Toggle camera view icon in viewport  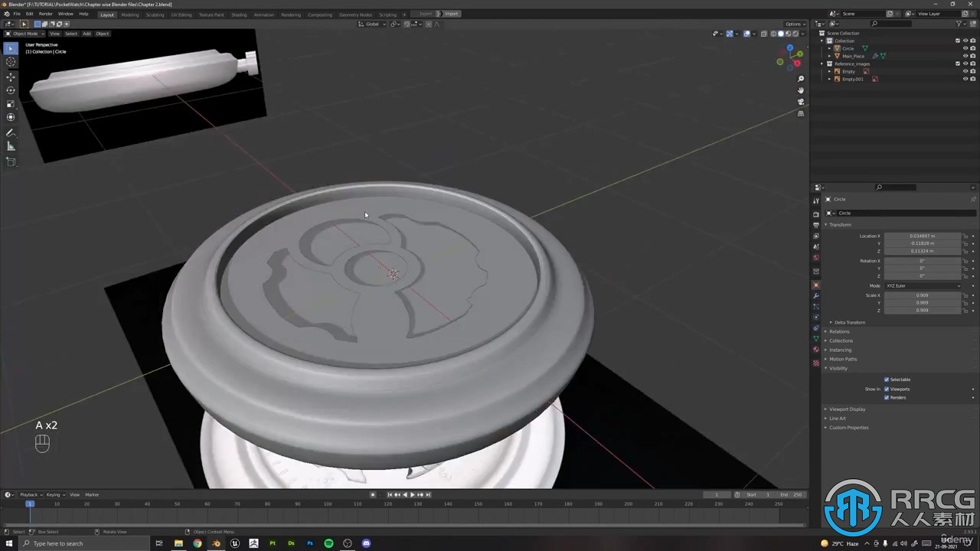click(801, 102)
